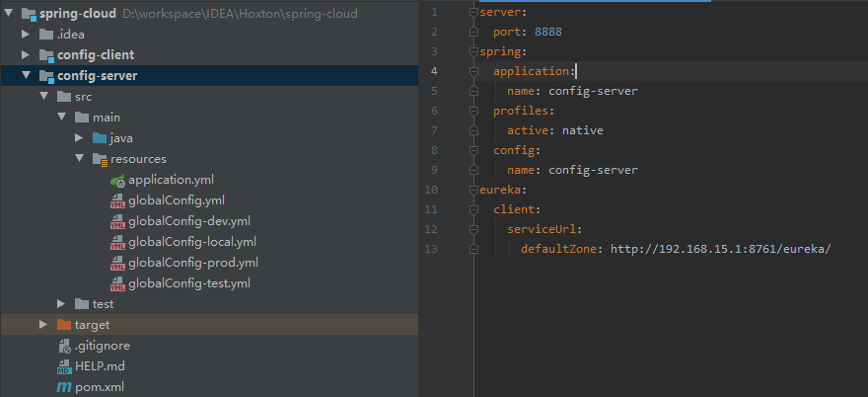868x397 pixels.
Task: Click the YML icon of globalConfig-dev.yml
Action: 117,221
